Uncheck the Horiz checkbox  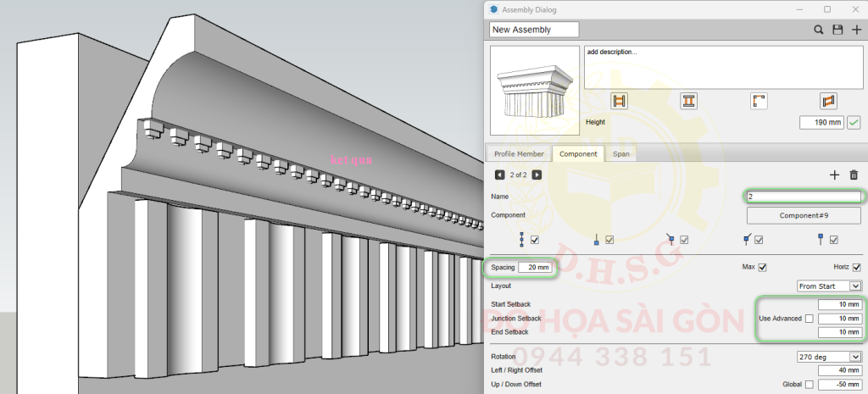tap(856, 268)
